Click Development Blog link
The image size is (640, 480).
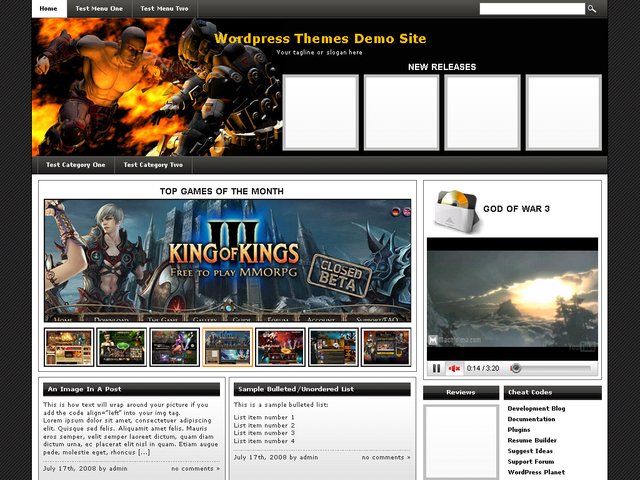pyautogui.click(x=536, y=409)
